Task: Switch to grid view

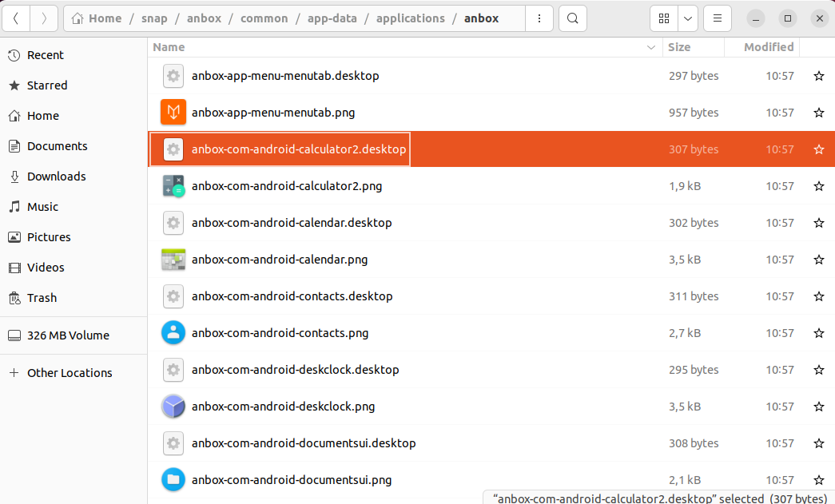Action: click(663, 18)
